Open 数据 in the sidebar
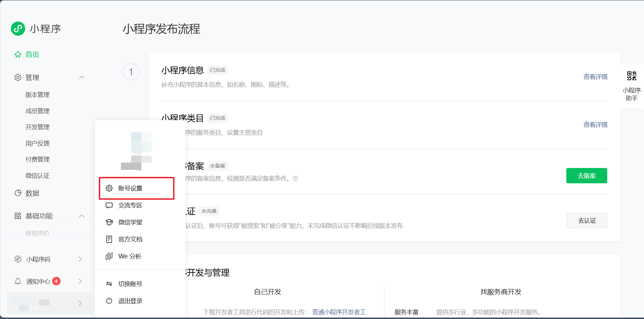 point(32,193)
